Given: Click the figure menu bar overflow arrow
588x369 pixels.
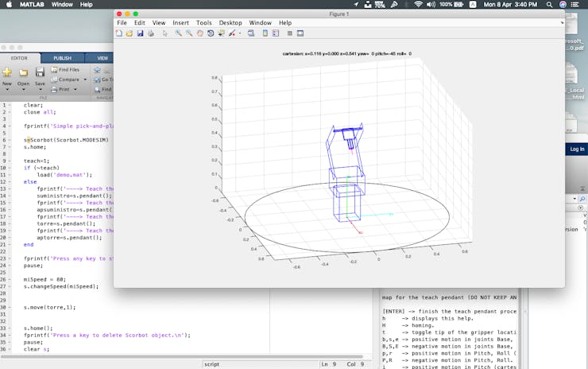Looking at the screenshot, I should tap(562, 23).
